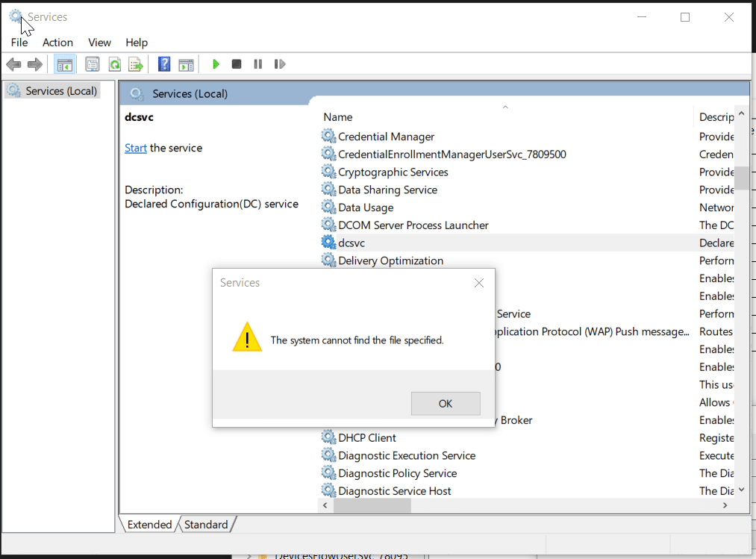Select Services (Local) in the tree
756x559 pixels.
tap(61, 91)
